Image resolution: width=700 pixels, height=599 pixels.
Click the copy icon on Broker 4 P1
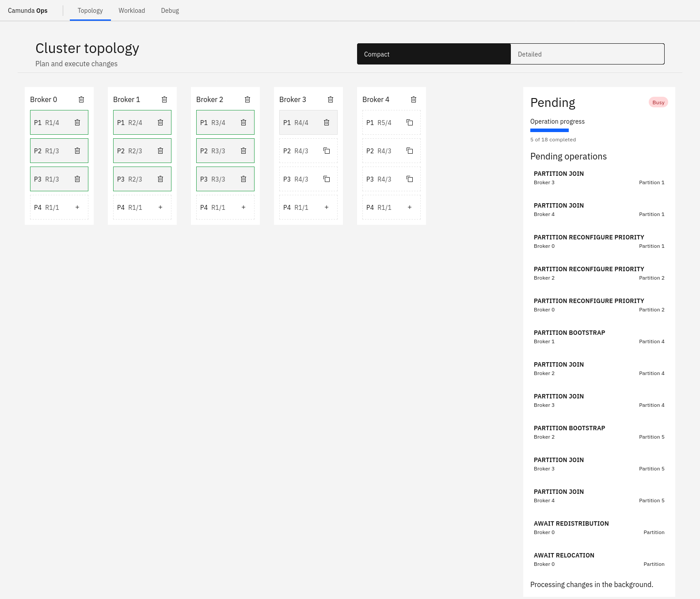click(410, 122)
